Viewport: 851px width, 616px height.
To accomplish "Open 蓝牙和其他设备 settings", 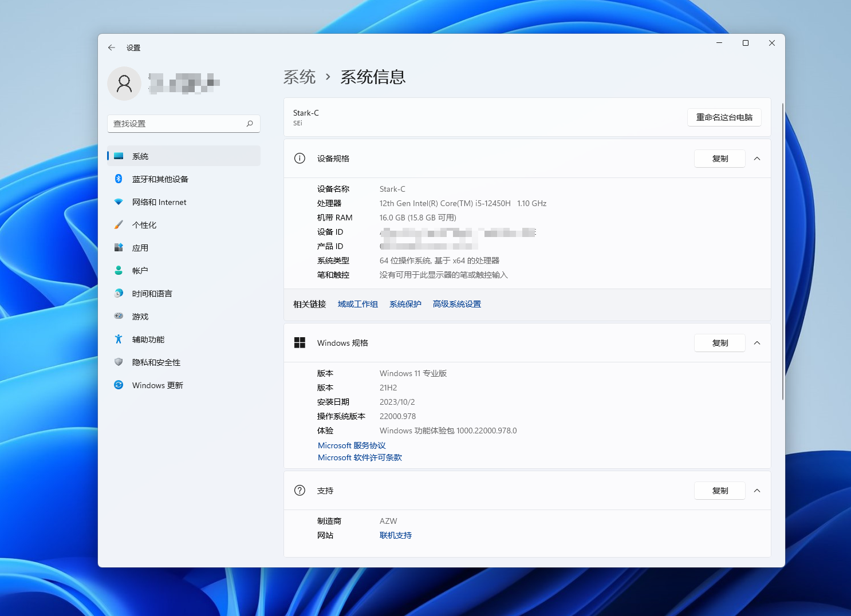I will pyautogui.click(x=184, y=179).
